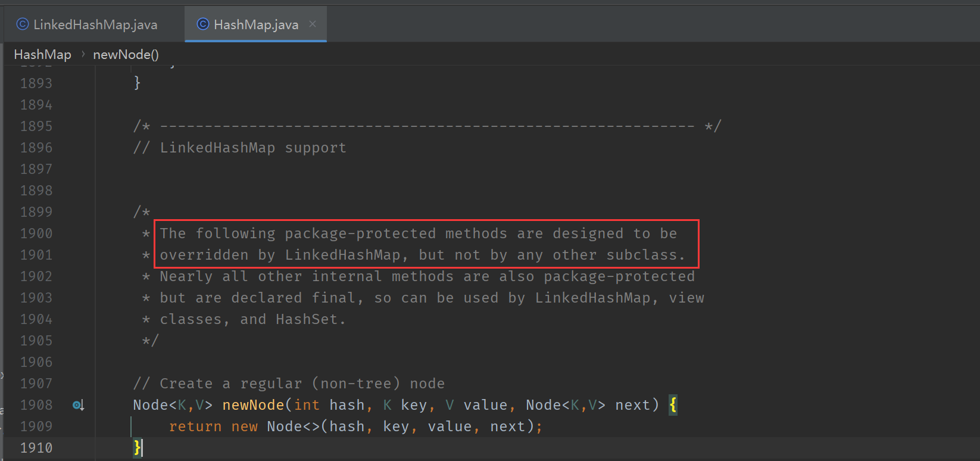Click the '// Create a regular (non-tree) node' comment
This screenshot has width=980, height=461.
click(x=289, y=384)
